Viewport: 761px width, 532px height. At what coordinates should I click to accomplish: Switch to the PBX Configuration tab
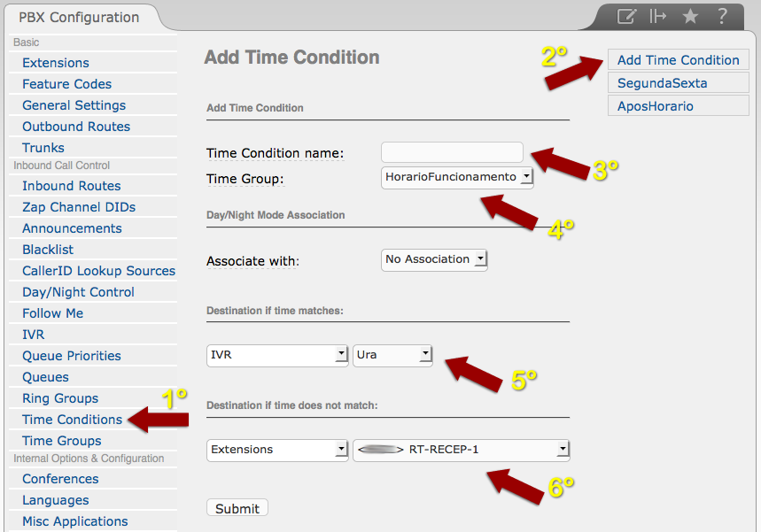point(79,17)
